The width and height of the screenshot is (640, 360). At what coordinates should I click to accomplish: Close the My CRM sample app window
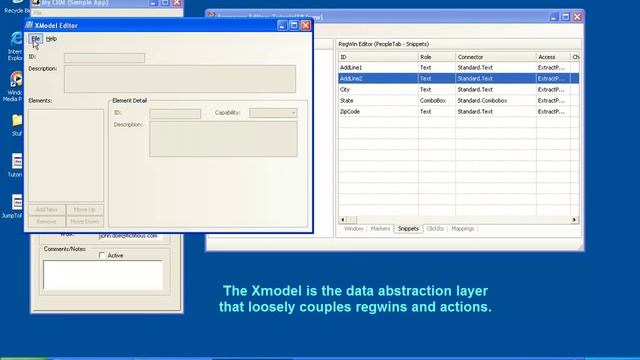177,2
